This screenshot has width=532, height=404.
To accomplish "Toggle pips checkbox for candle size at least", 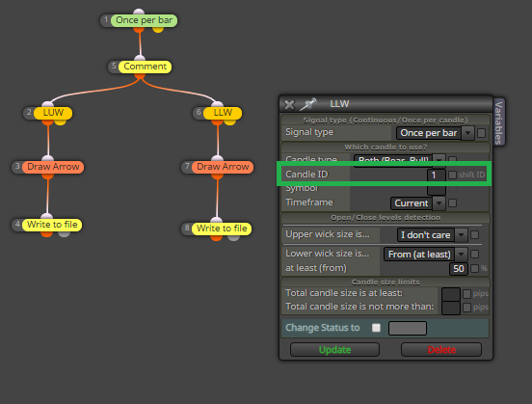I will pos(466,294).
